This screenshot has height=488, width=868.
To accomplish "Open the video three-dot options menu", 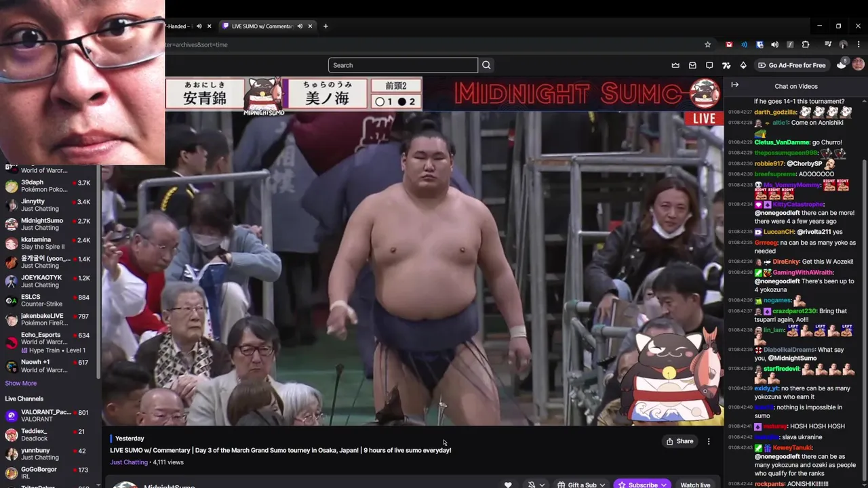I will pyautogui.click(x=709, y=441).
